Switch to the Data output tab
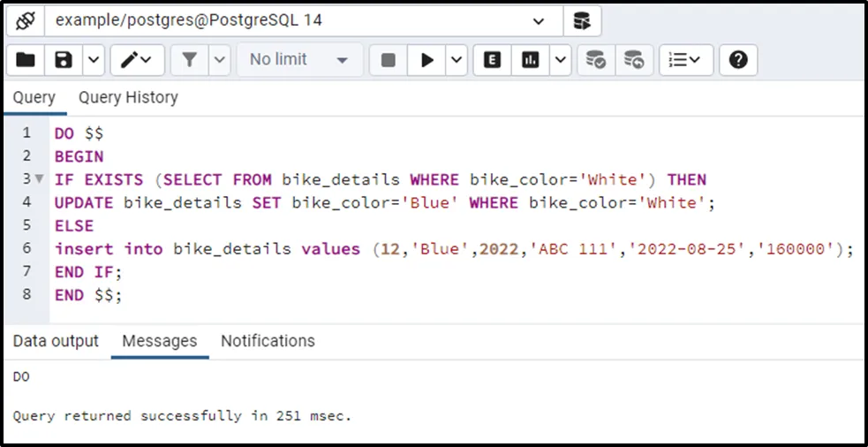This screenshot has width=868, height=447. point(56,341)
